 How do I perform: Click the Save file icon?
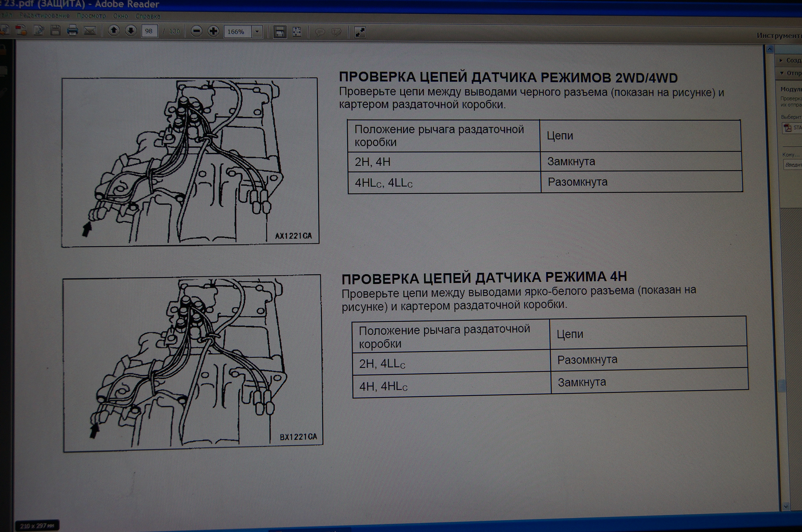[x=55, y=30]
